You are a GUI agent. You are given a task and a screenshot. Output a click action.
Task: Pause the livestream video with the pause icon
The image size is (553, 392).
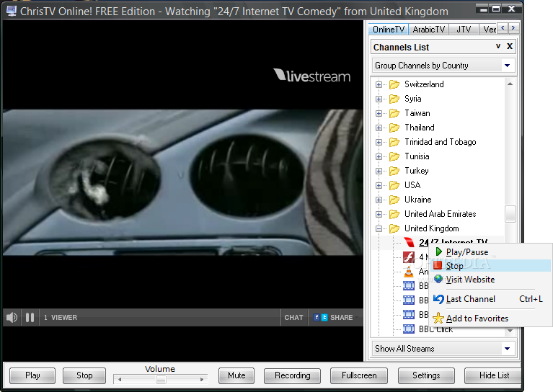[30, 317]
